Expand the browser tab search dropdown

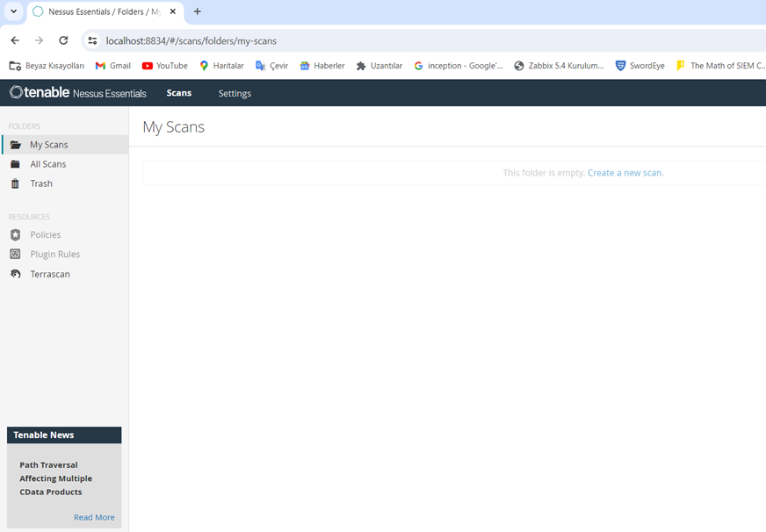pos(14,11)
